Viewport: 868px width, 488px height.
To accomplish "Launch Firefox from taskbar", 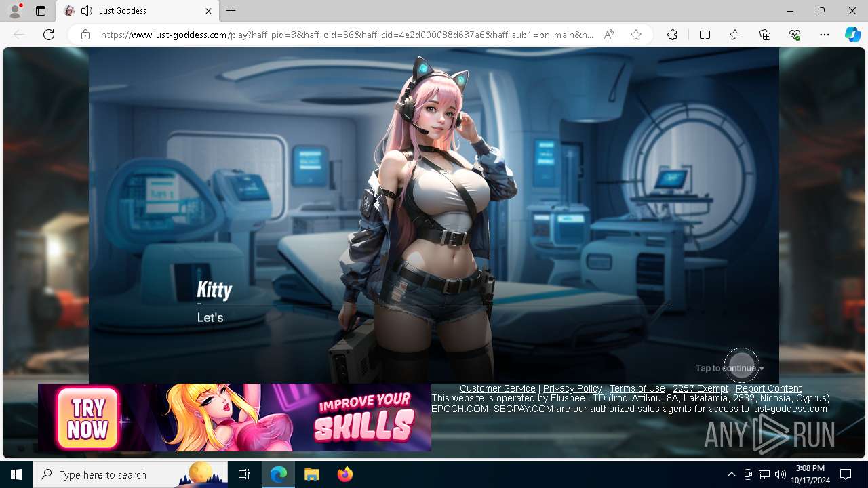I will coord(344,474).
